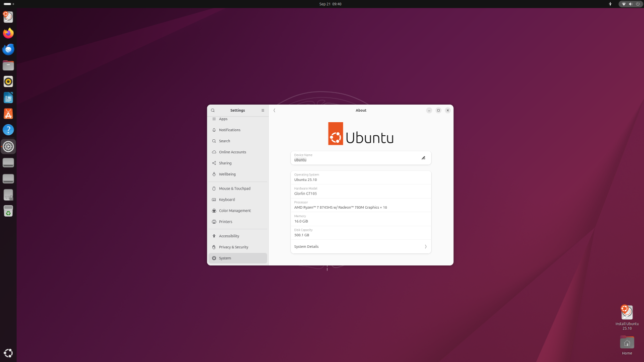Image resolution: width=644 pixels, height=362 pixels.
Task: Click the AMD Ryzen processor text
Action: pyautogui.click(x=341, y=208)
